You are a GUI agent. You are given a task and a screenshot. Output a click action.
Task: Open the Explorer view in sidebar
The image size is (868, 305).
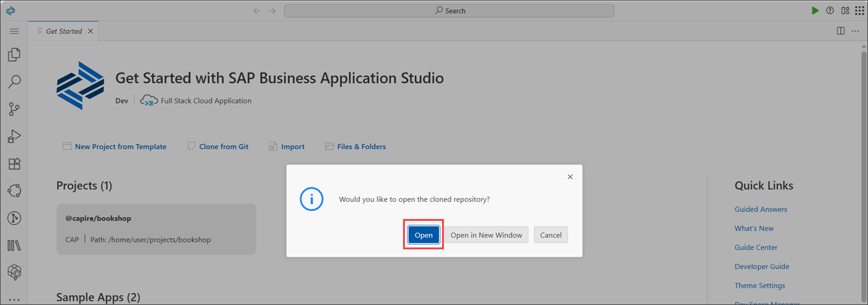click(14, 55)
